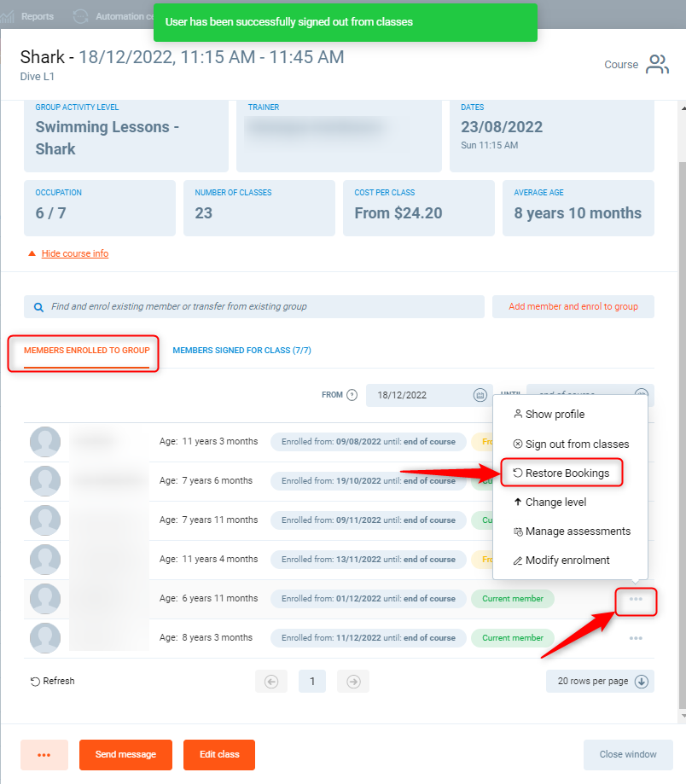Switch to Members Signed For Class tab

[240, 351]
